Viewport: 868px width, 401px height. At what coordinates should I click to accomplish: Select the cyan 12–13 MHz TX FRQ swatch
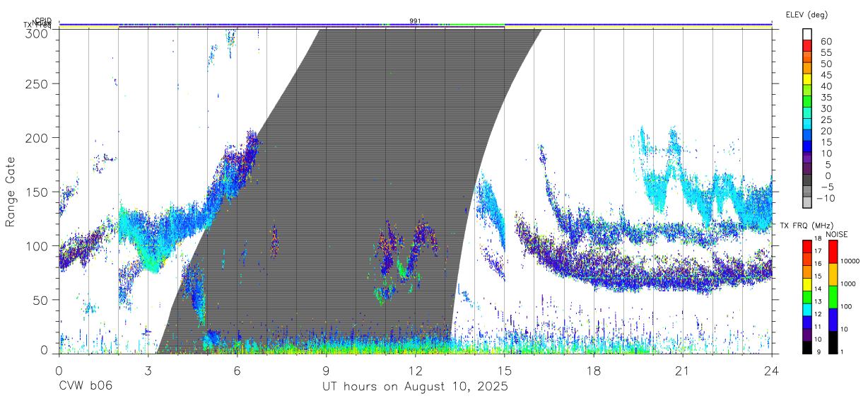click(807, 309)
